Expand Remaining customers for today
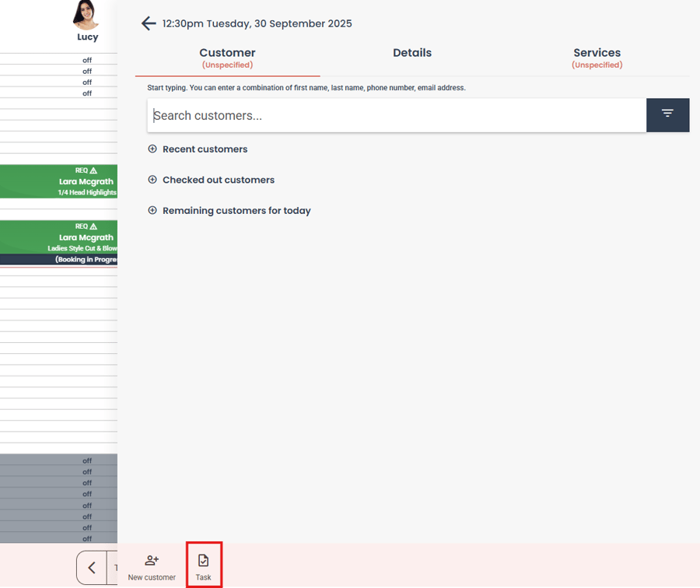Viewport: 700px width, 588px height. 229,211
